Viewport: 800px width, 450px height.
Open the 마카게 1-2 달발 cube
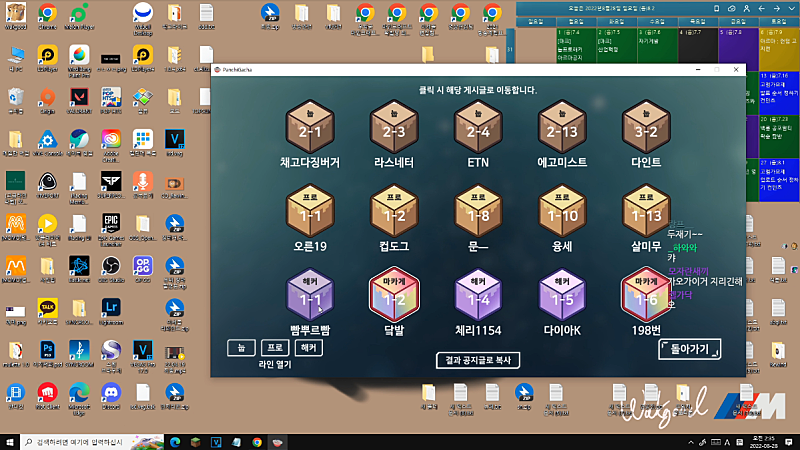pyautogui.click(x=394, y=294)
